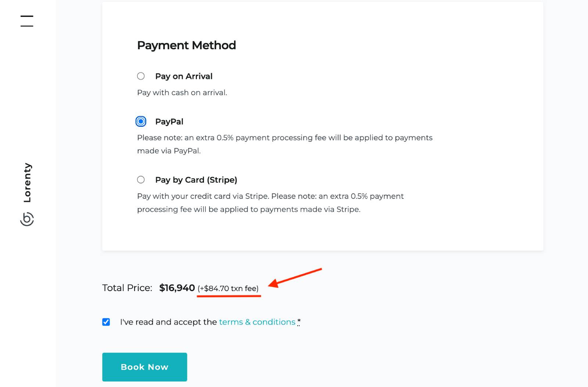Screen dimensions: 588x387
Task: Click "I've read and accept the" text
Action: pyautogui.click(x=168, y=322)
